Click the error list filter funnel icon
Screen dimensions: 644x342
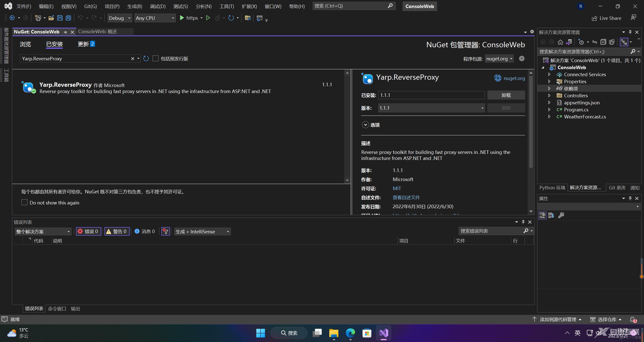click(165, 231)
